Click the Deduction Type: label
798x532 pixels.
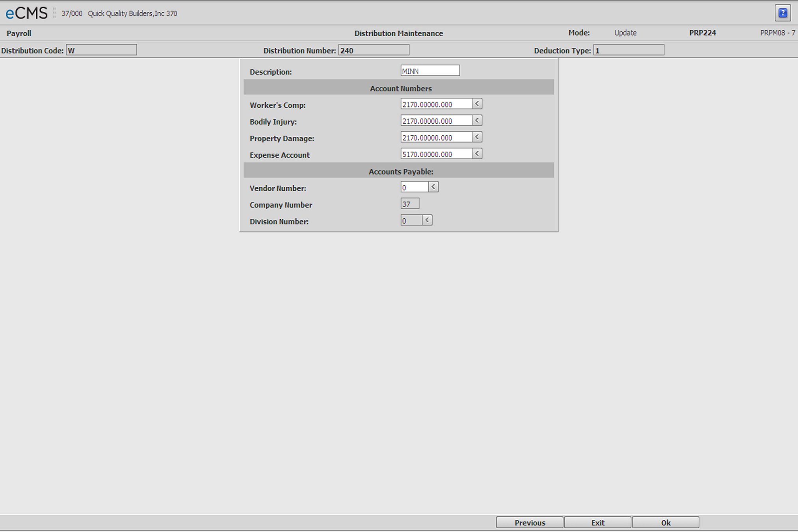562,50
